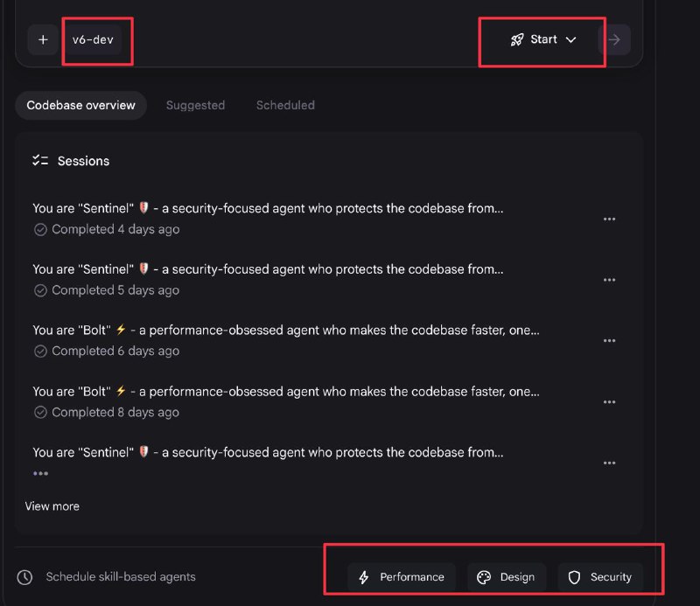
Task: Open options for Sentinel session completed 5 days ago
Action: pos(610,281)
